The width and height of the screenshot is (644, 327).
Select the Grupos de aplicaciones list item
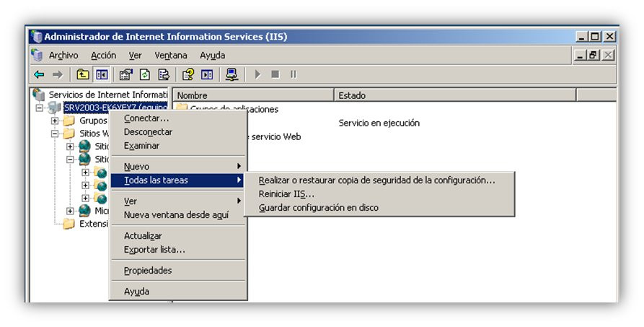pyautogui.click(x=227, y=109)
